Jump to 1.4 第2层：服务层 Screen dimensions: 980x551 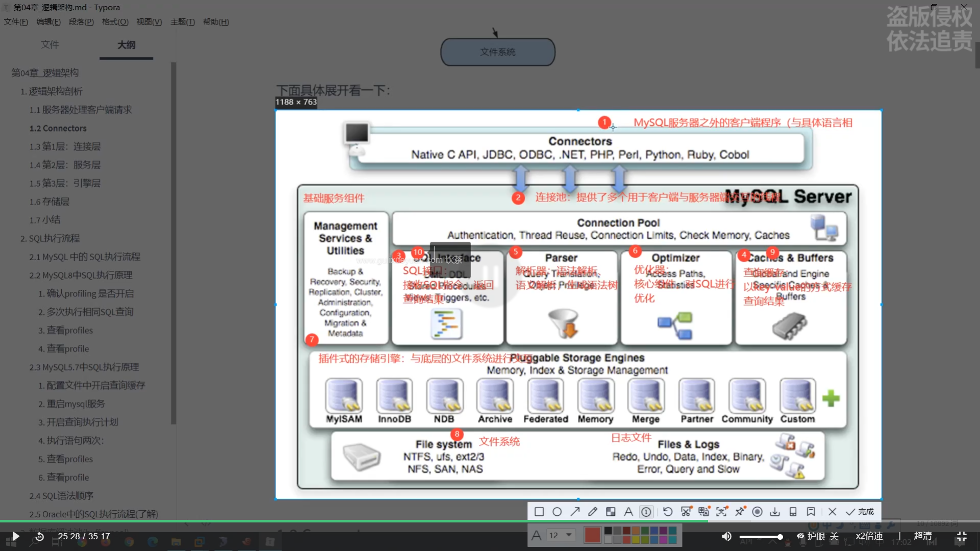tap(65, 165)
